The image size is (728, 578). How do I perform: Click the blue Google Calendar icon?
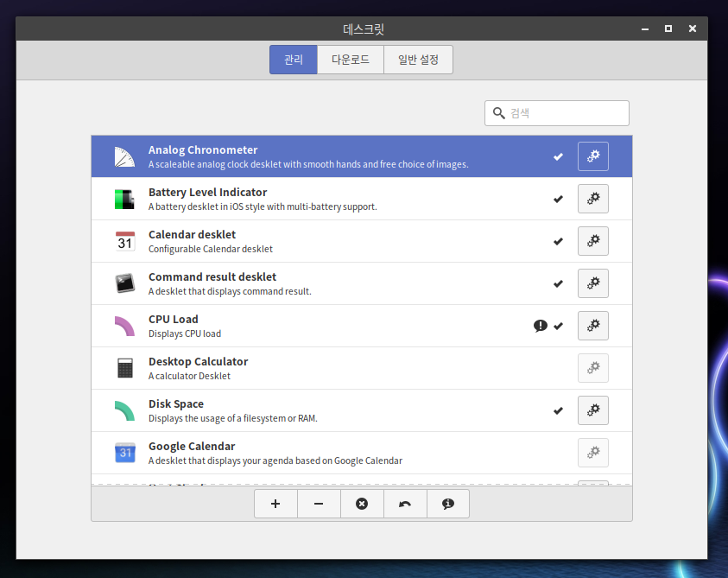(125, 453)
